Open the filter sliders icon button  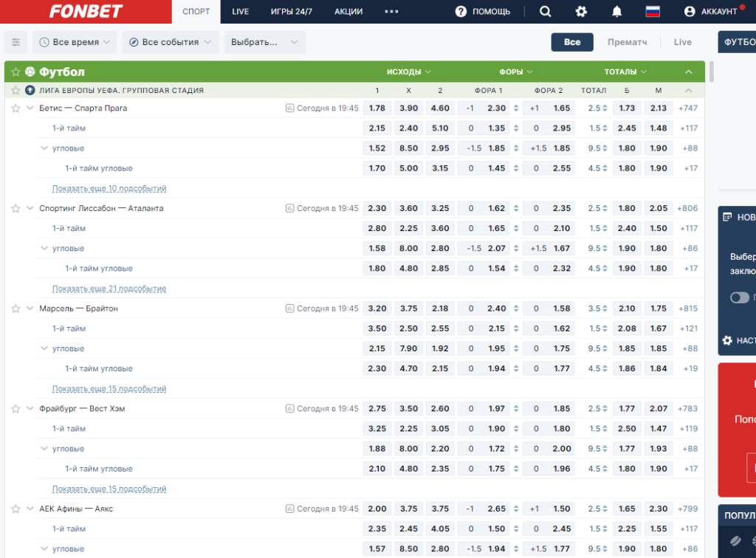[x=16, y=42]
